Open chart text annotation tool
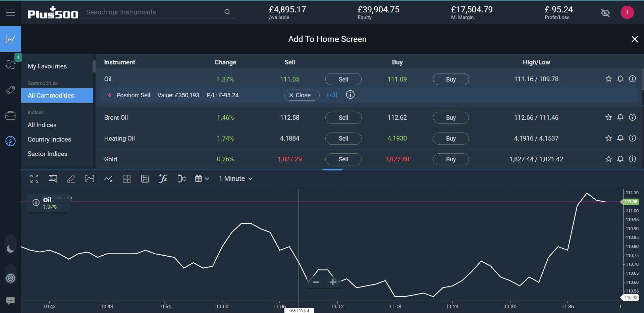Image resolution: width=644 pixels, height=313 pixels. tap(53, 179)
